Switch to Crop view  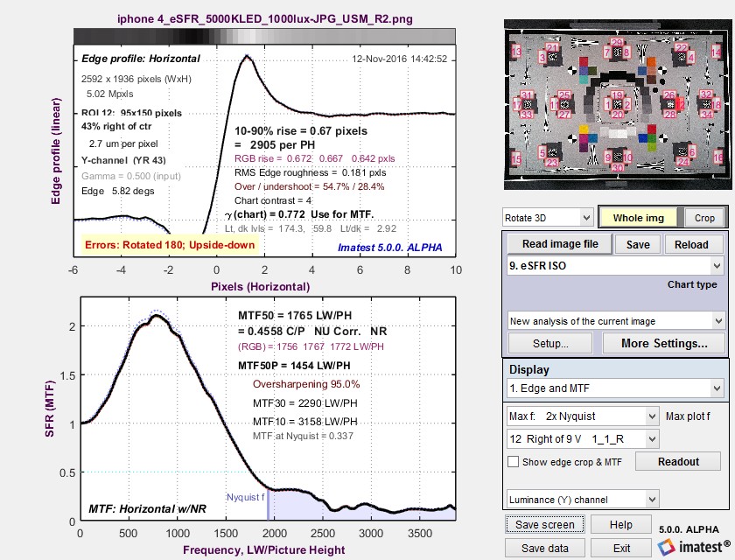click(x=704, y=218)
